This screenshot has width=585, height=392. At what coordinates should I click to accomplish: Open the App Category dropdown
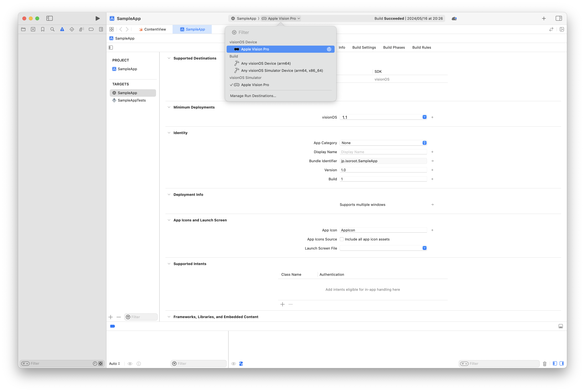(383, 143)
